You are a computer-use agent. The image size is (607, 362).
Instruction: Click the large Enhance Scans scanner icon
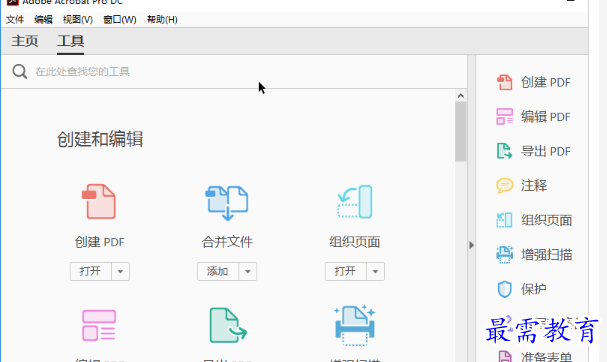click(x=355, y=326)
